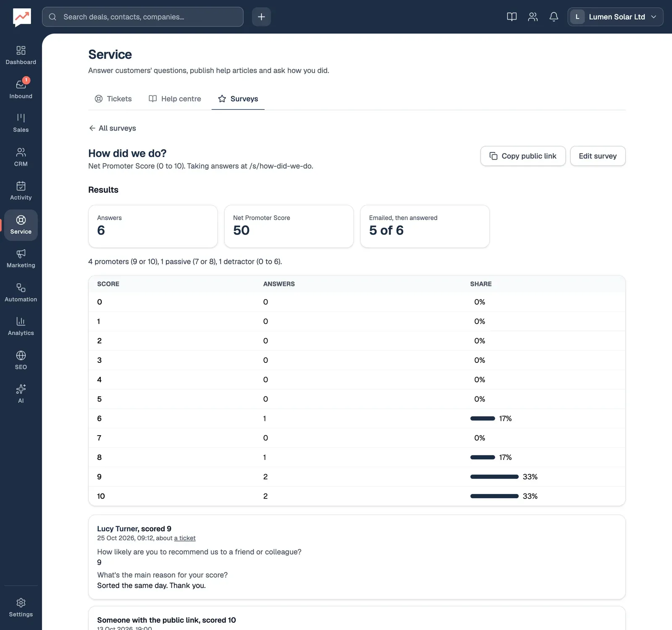
Task: Click the 'Emailed, then answered' 5 of 6 card
Action: point(425,226)
